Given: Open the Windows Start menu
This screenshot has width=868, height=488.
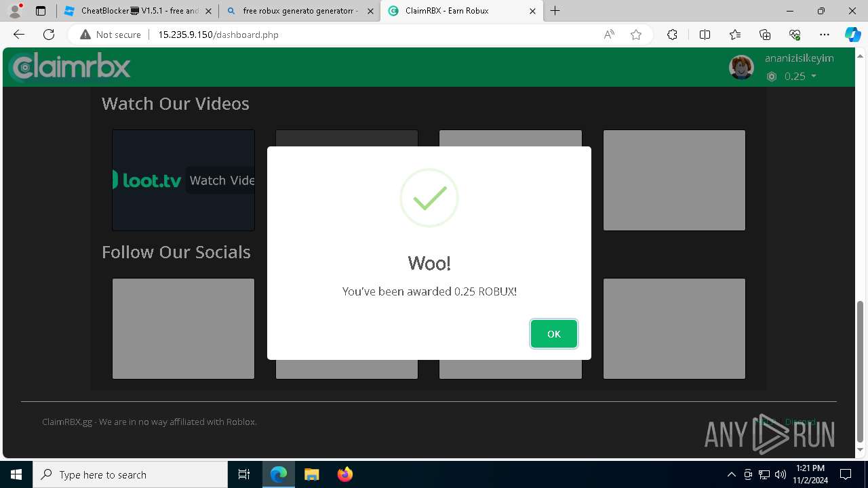Looking at the screenshot, I should point(16,474).
